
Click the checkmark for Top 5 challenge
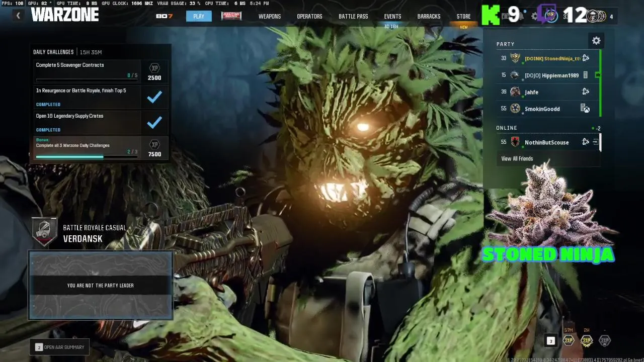point(154,97)
